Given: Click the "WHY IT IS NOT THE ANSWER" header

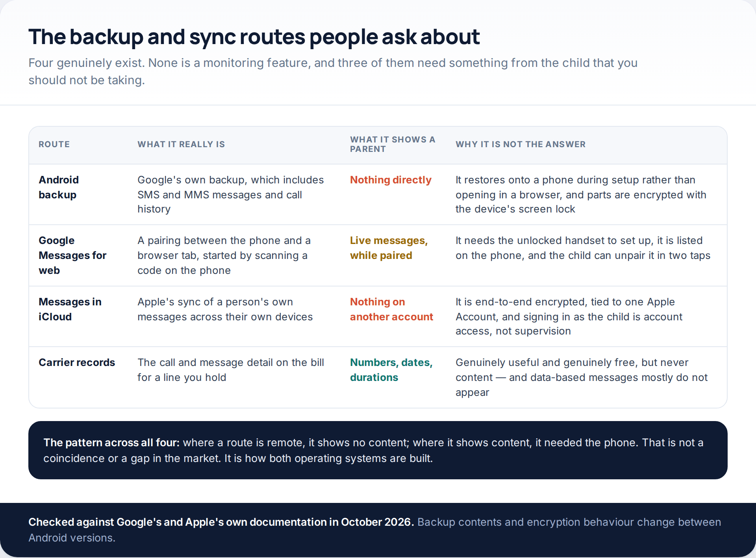Looking at the screenshot, I should [x=521, y=144].
